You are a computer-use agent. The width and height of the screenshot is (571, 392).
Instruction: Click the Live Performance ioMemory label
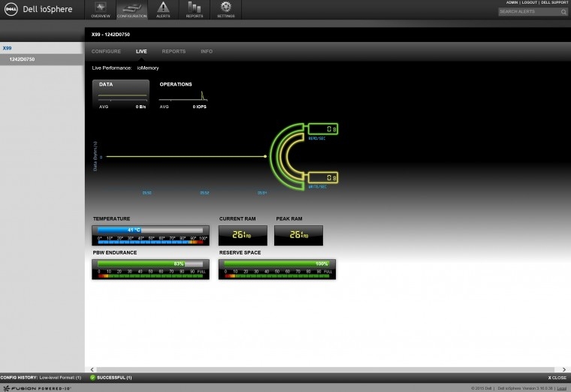point(125,68)
